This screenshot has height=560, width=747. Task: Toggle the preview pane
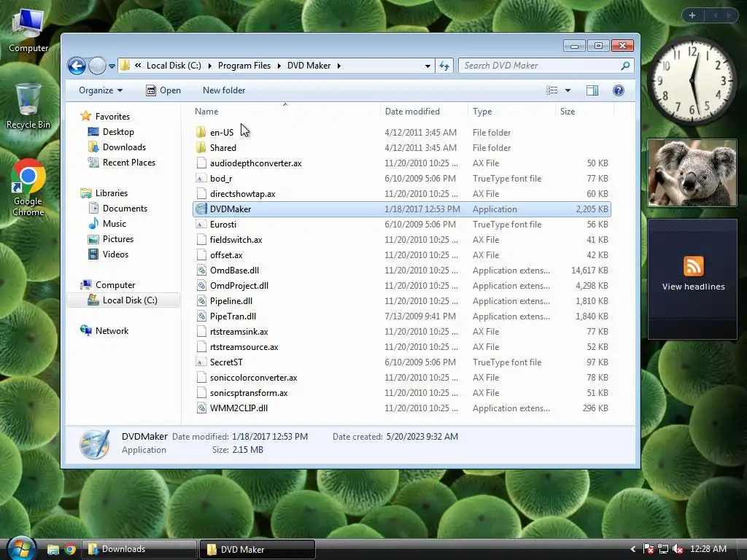[x=592, y=90]
